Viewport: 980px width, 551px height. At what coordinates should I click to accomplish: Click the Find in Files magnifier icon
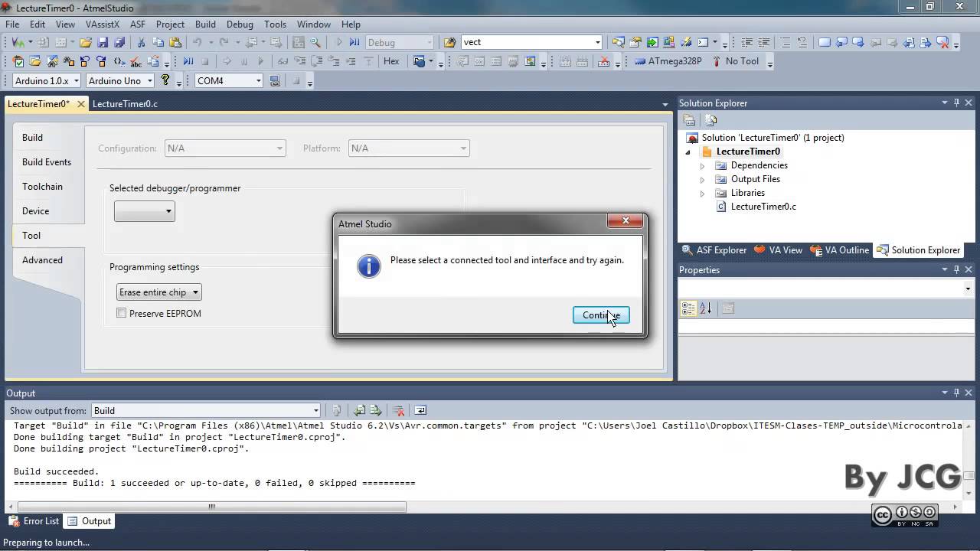pos(315,42)
